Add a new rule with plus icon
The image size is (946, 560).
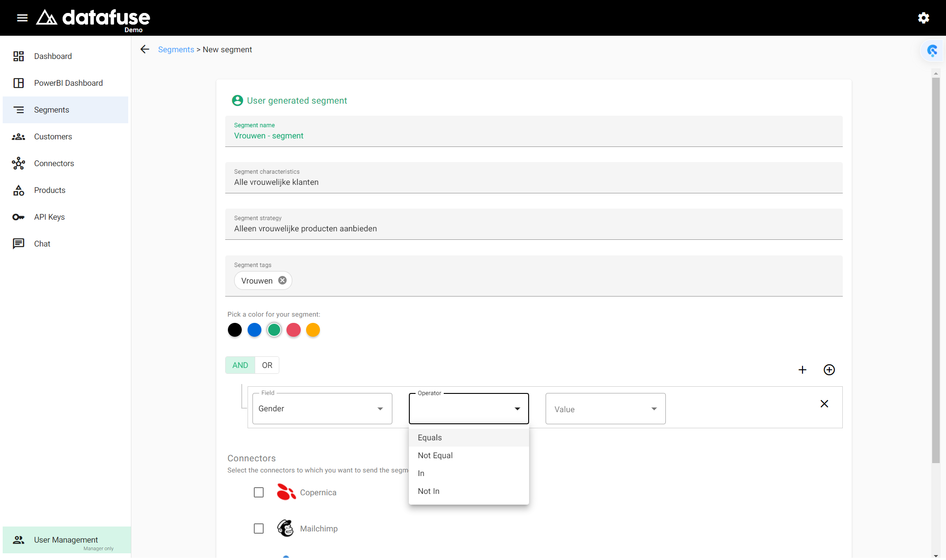(803, 370)
